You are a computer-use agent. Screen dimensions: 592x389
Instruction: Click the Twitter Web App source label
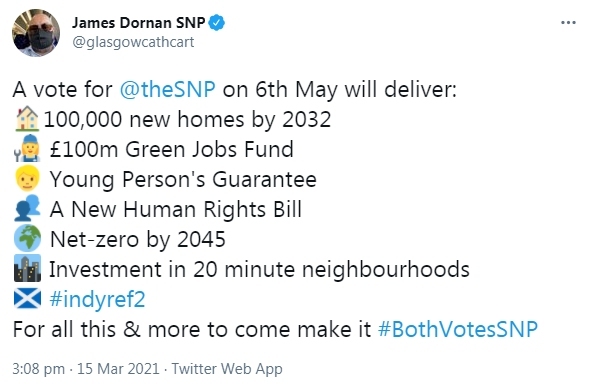(x=227, y=369)
